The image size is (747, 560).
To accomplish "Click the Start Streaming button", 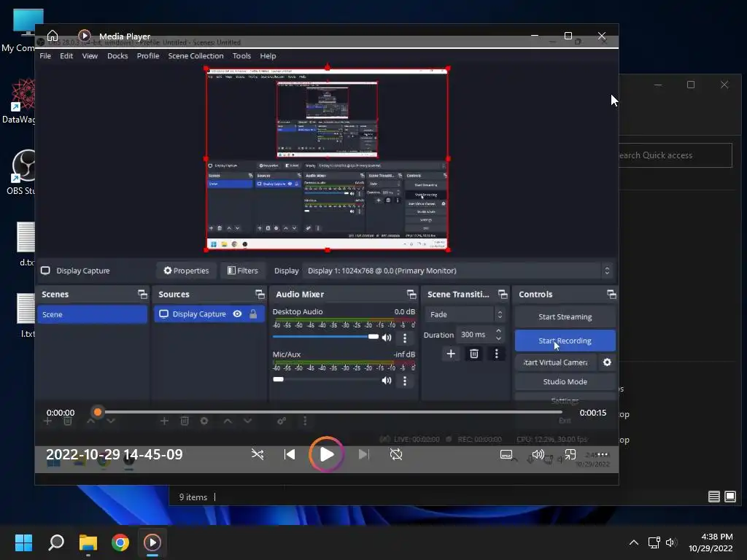I will click(x=565, y=316).
